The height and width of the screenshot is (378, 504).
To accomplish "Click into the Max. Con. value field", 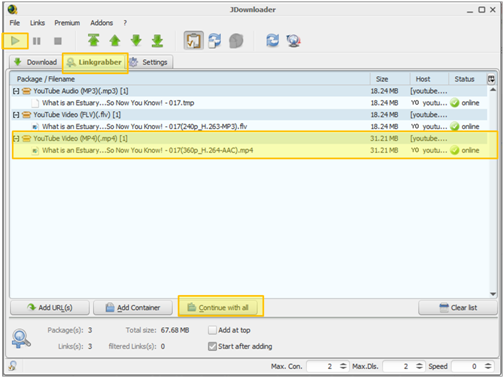I will point(323,366).
